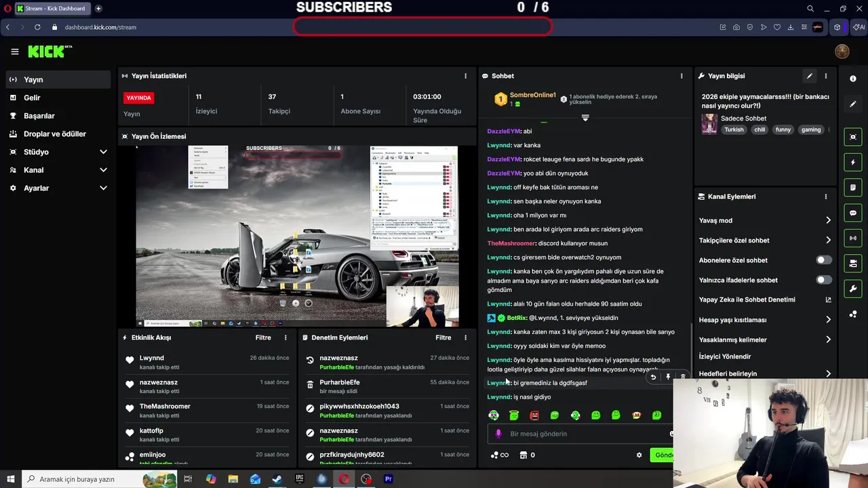The height and width of the screenshot is (488, 868).
Task: Open chat settings gear icon
Action: tap(639, 455)
